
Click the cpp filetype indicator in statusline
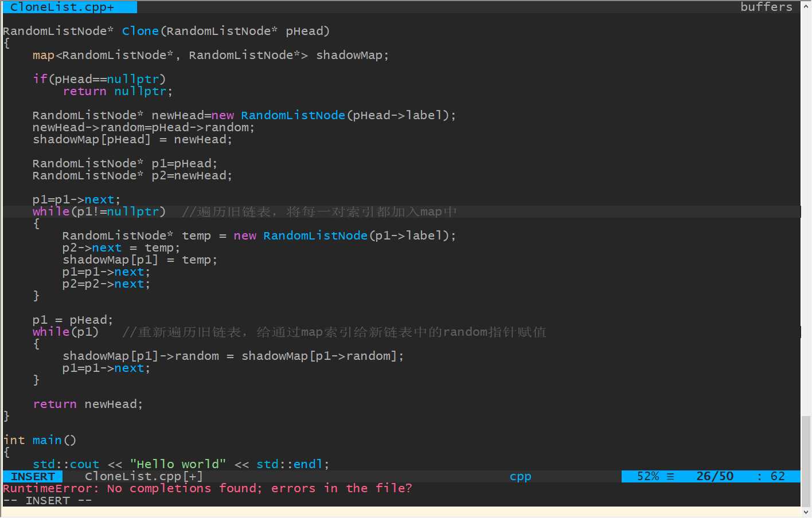[x=520, y=476]
